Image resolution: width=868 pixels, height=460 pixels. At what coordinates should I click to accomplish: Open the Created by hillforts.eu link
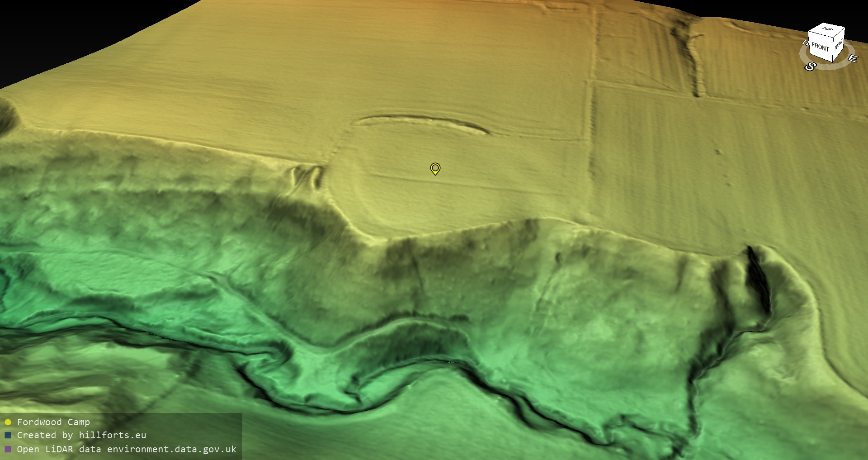coord(81,435)
